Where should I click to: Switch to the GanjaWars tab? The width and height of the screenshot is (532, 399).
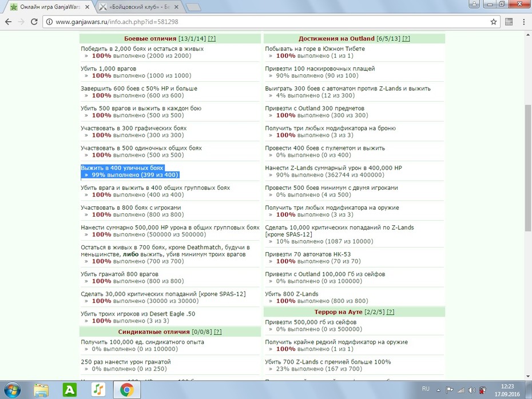click(x=50, y=7)
